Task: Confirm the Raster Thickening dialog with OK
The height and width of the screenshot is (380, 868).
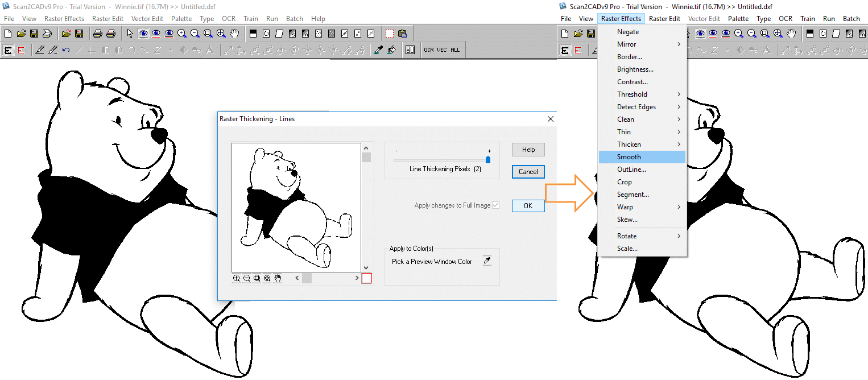Action: 529,205
